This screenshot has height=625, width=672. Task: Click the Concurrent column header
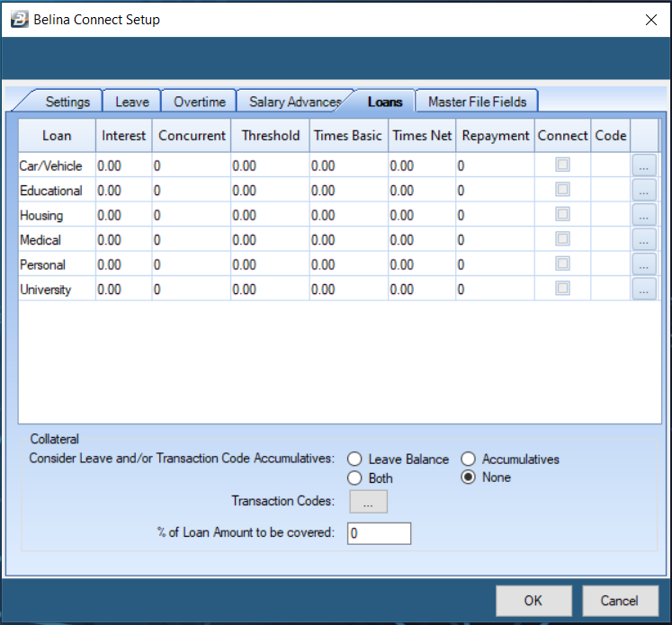(x=191, y=136)
